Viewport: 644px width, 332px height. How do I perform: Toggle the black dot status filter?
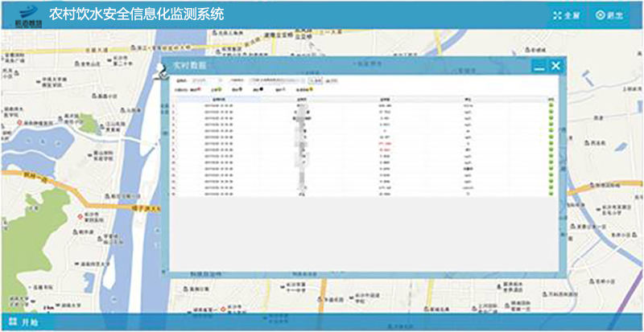(261, 90)
